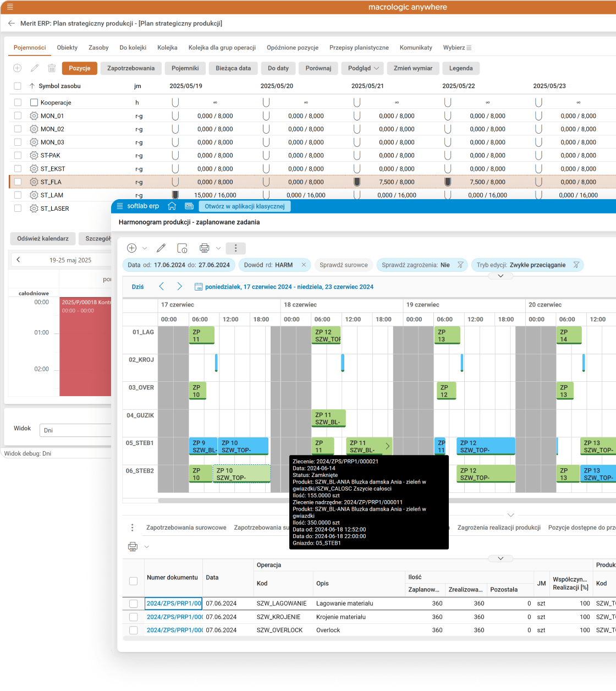Viewport: 616px width, 691px height.
Task: Tick the checkbox for MON_01 row
Action: click(x=18, y=116)
